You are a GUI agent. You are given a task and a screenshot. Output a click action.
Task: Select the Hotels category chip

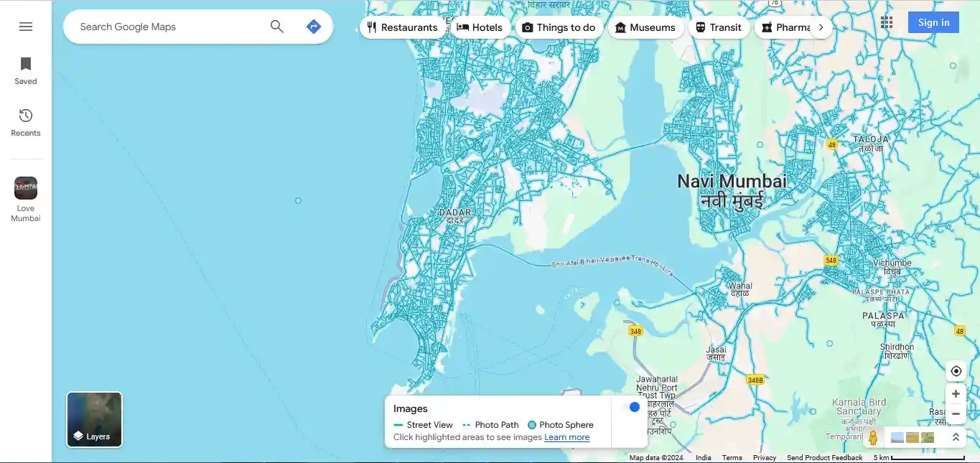(x=480, y=27)
